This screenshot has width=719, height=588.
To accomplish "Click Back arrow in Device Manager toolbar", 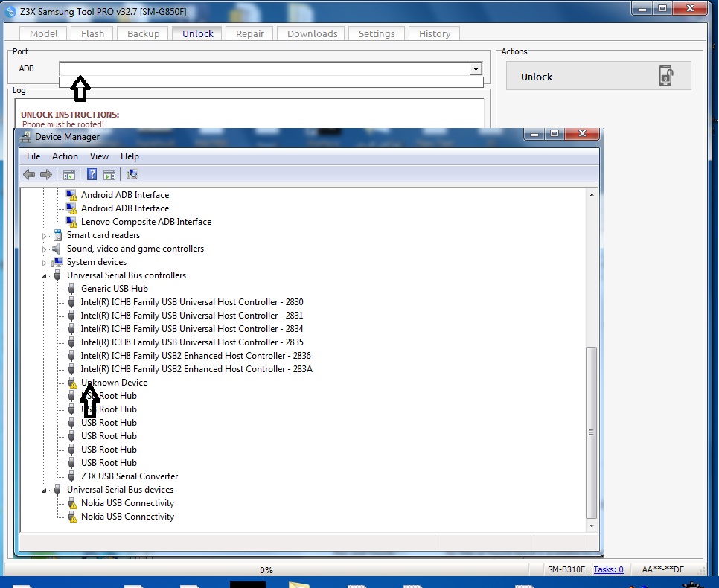I will tap(29, 174).
